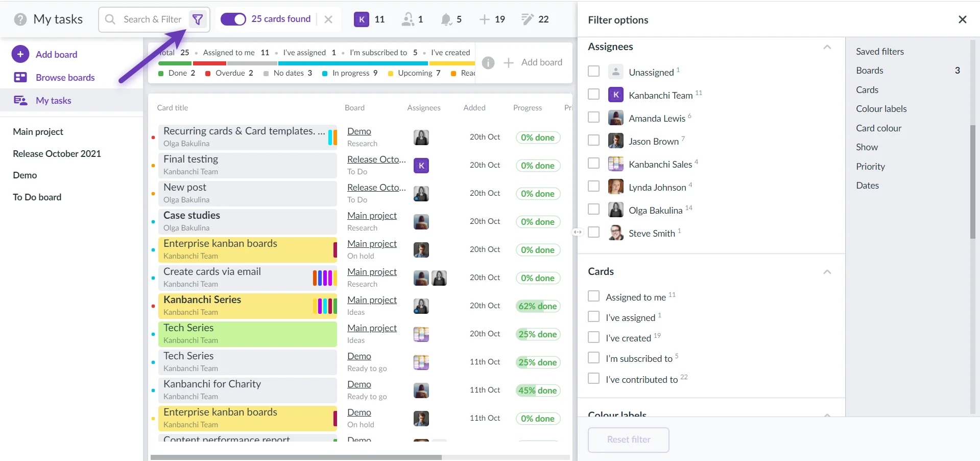Check the Kanbanchi Sales checkbox

[x=593, y=163]
